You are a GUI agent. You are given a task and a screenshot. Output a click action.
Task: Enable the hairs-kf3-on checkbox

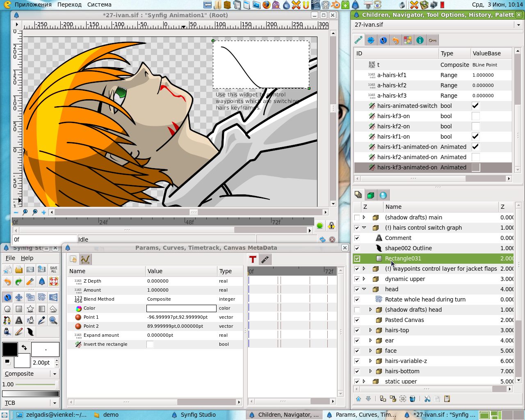click(475, 116)
